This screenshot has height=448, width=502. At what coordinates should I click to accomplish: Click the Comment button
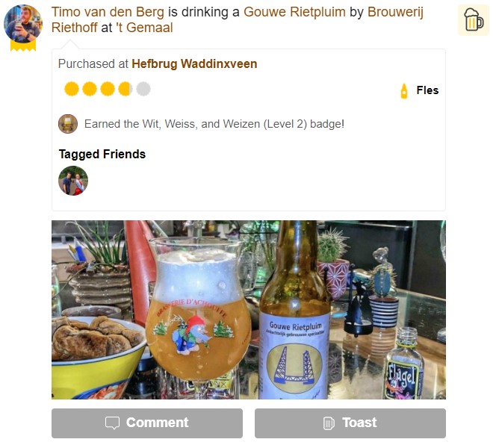[147, 423]
